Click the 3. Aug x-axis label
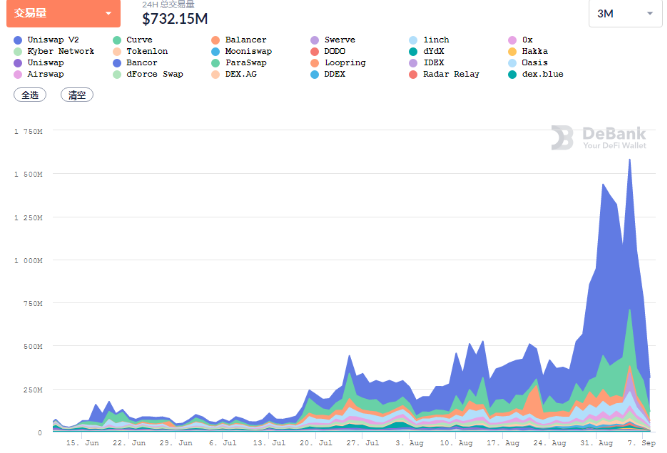This screenshot has height=453, width=667. pyautogui.click(x=409, y=443)
